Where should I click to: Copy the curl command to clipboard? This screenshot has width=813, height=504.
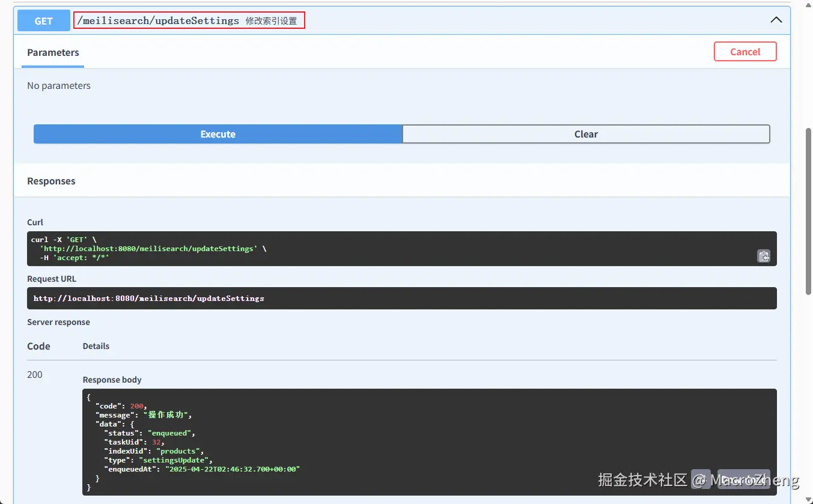763,256
